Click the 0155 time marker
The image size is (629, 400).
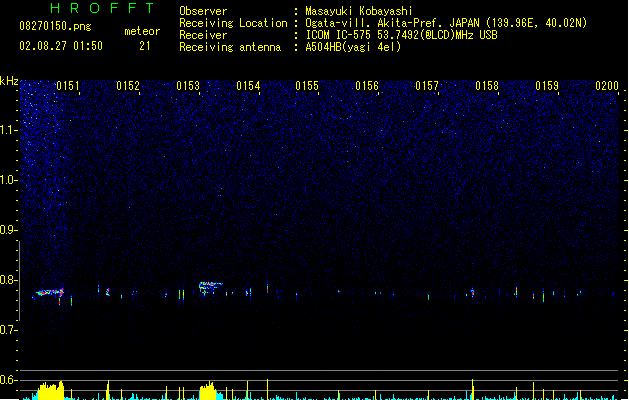(307, 86)
